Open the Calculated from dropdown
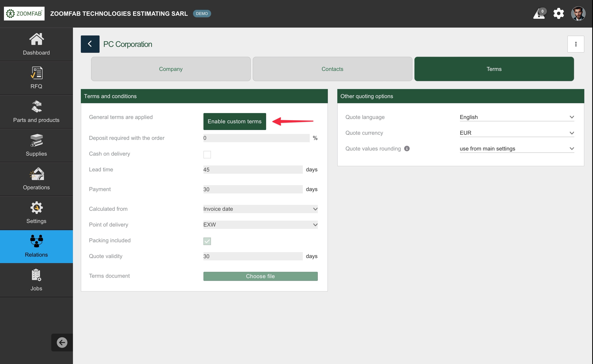Viewport: 593px width, 364px height. (260, 209)
